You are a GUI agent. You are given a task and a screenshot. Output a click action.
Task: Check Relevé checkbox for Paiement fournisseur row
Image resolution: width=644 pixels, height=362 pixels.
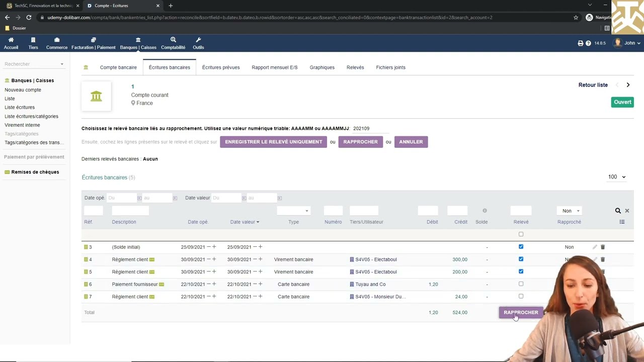coord(521,284)
